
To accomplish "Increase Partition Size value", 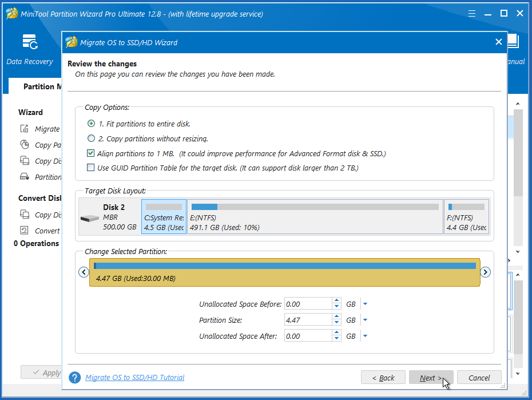I will pos(336,316).
